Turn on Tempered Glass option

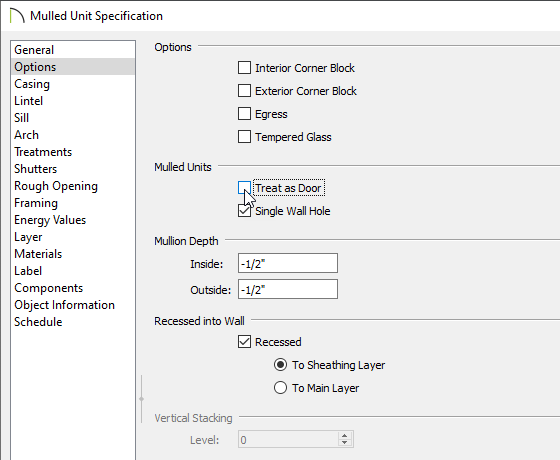(244, 136)
